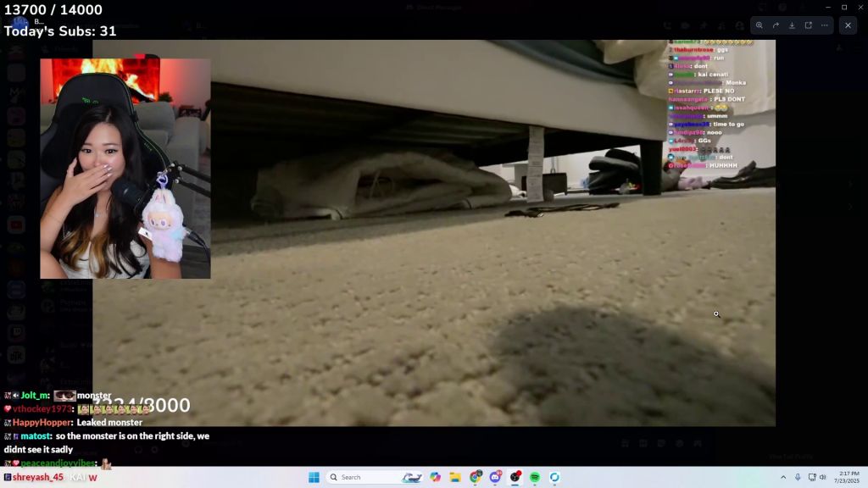Zoom in using the magnifier icon
868x488 pixels.
[759, 25]
